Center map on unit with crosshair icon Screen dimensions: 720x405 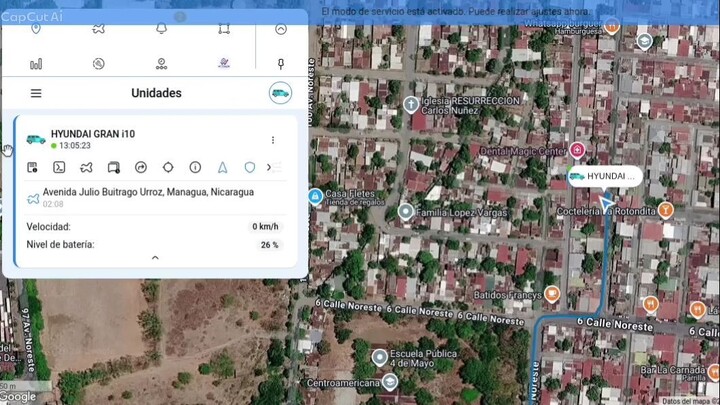(168, 168)
